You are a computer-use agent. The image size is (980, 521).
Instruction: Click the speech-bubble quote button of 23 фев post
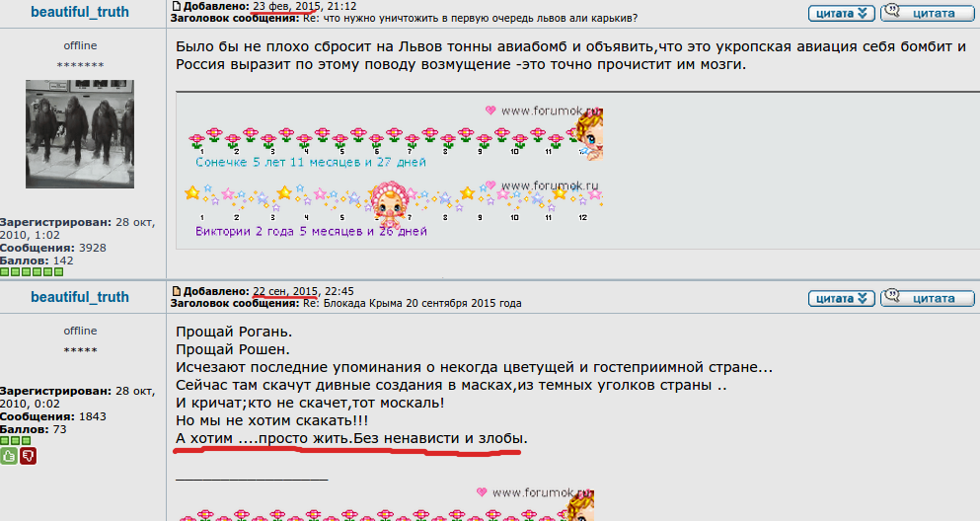928,13
